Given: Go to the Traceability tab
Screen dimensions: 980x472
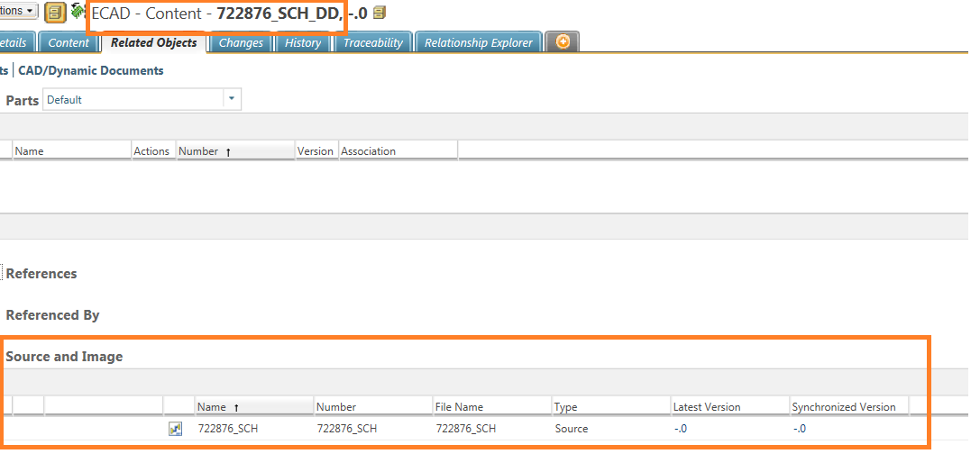Looking at the screenshot, I should (373, 42).
